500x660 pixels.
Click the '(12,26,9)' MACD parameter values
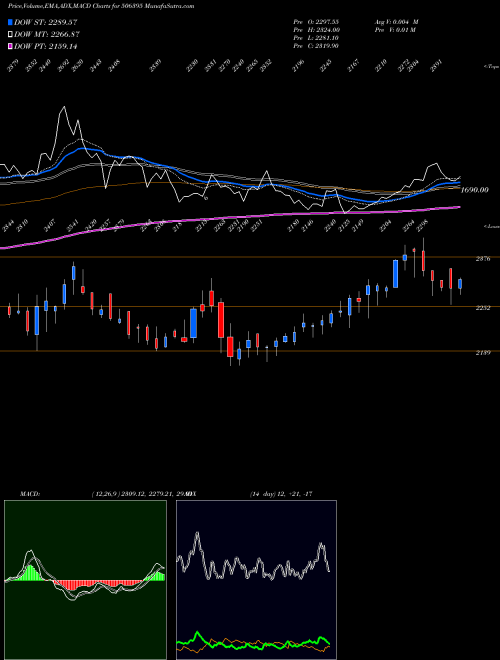[x=105, y=494]
